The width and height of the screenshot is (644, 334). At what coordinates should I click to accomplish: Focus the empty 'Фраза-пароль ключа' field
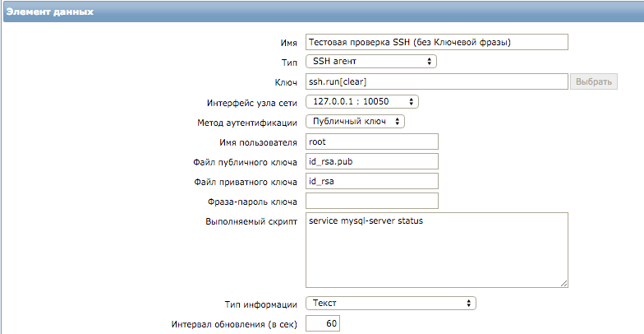coord(371,201)
